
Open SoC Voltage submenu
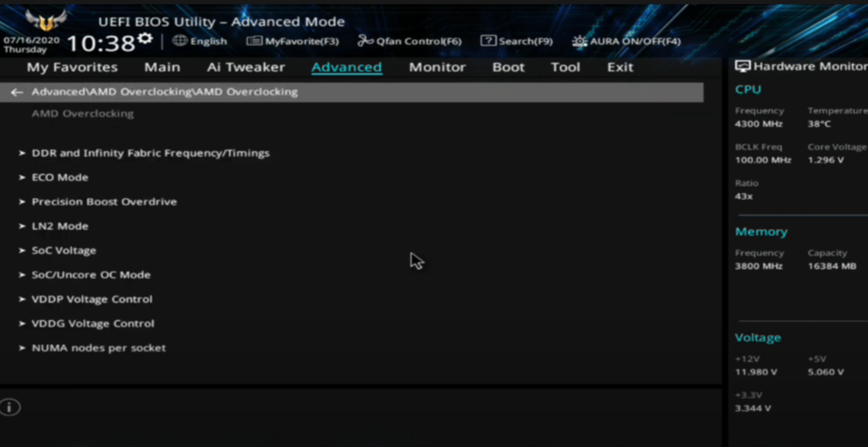click(x=64, y=251)
